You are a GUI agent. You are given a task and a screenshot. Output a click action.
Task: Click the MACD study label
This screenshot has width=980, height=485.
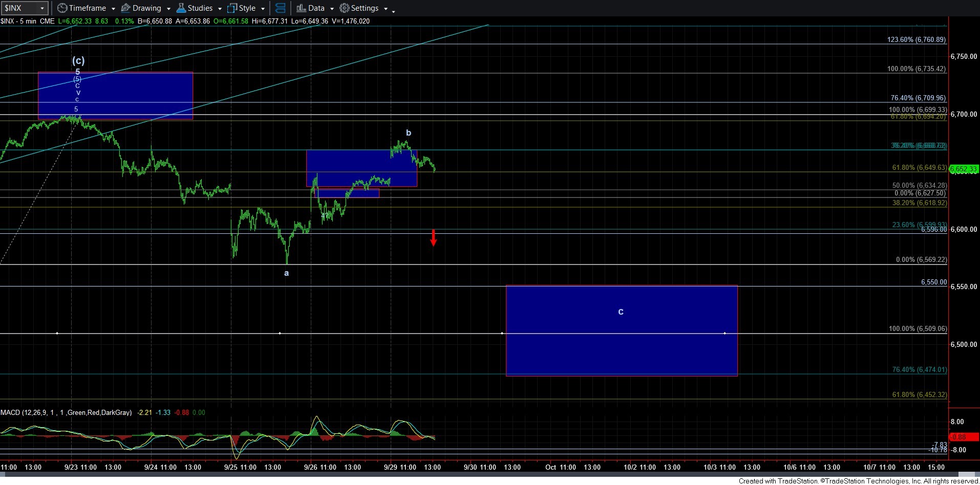[x=66, y=412]
